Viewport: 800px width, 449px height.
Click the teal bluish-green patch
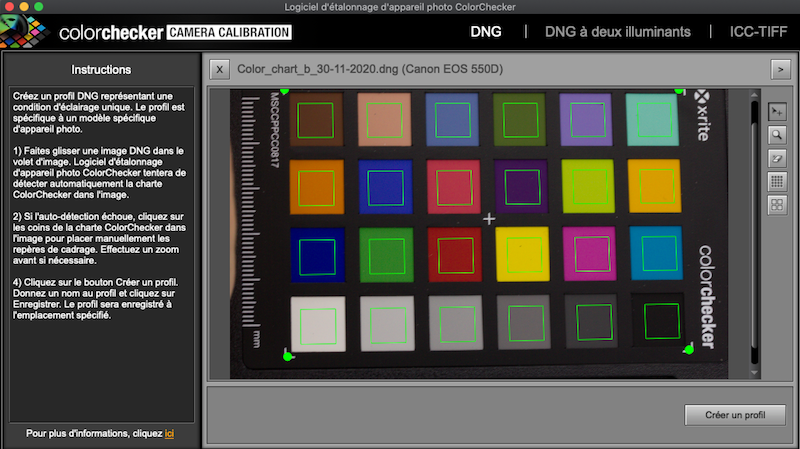tap(653, 119)
